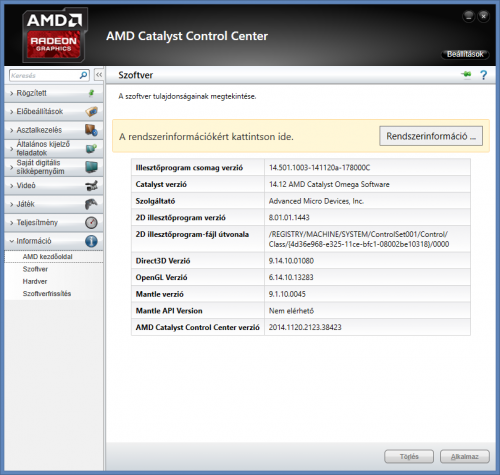Click the registry path /REGISTRY/MACHINE/SYSTEM value

click(359, 239)
